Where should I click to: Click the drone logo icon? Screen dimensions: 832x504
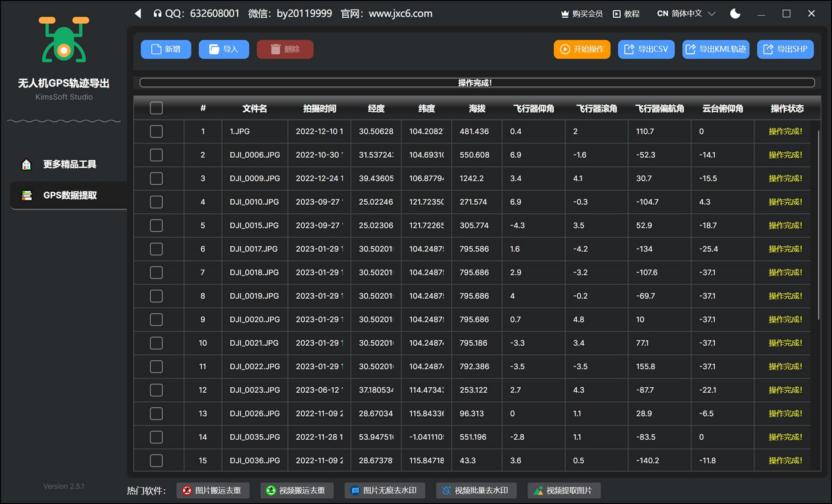pyautogui.click(x=64, y=40)
